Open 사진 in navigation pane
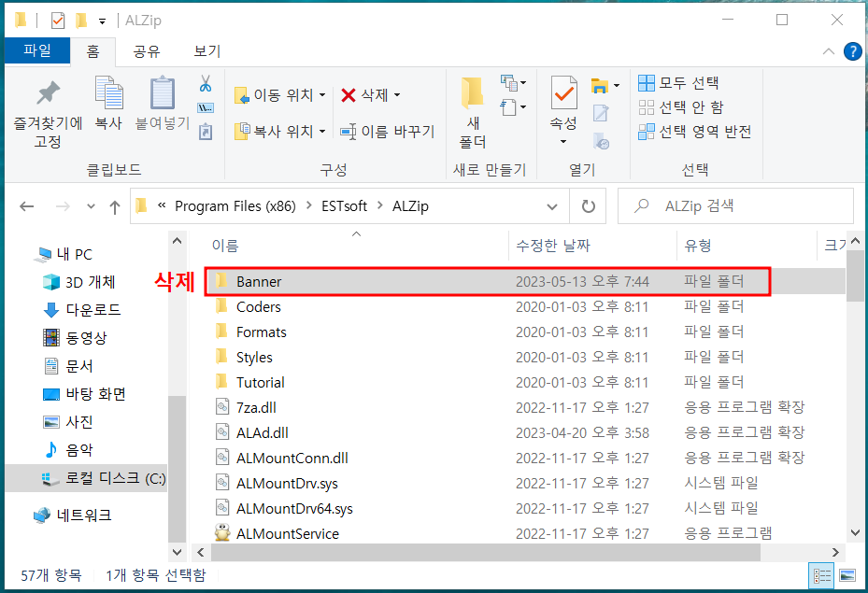This screenshot has width=868, height=593. click(x=67, y=422)
